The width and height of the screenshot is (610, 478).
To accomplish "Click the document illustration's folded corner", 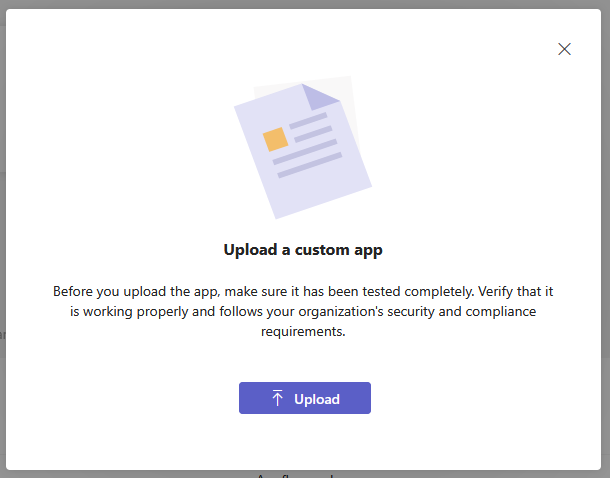I will (x=322, y=96).
